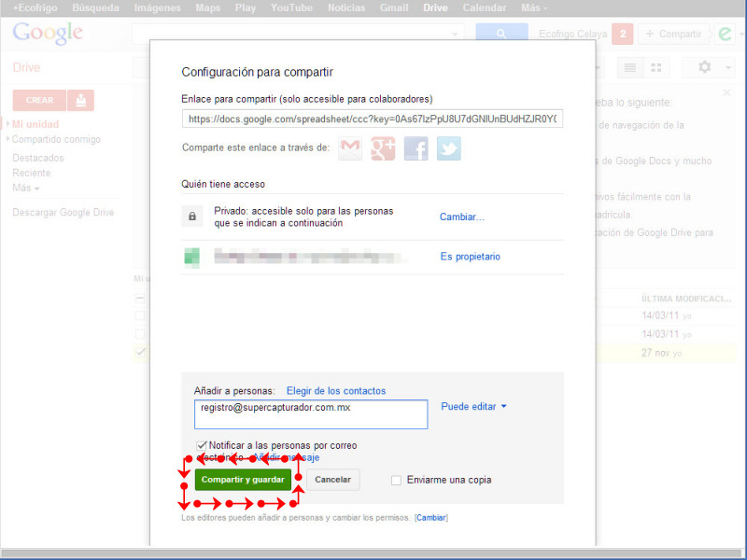Screen dimensions: 747x560
Task: Uncheck the selected file row dated 27 nov
Action: pyautogui.click(x=140, y=353)
